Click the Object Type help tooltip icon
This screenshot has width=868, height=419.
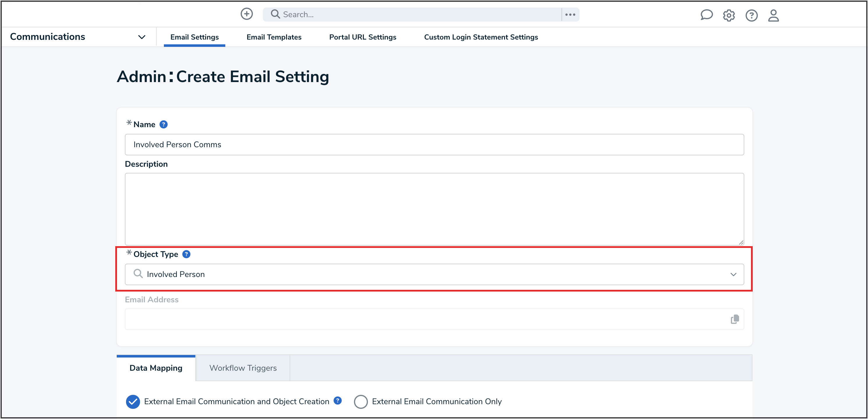pos(186,254)
